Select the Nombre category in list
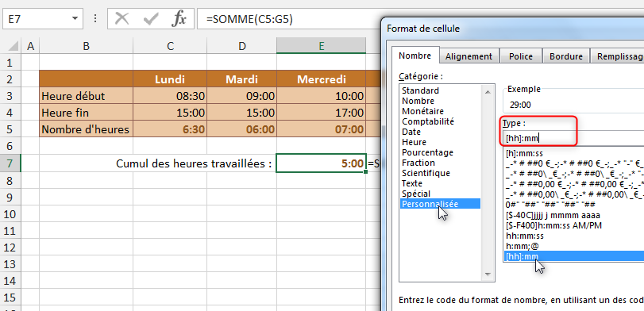The image size is (644, 311). point(418,101)
